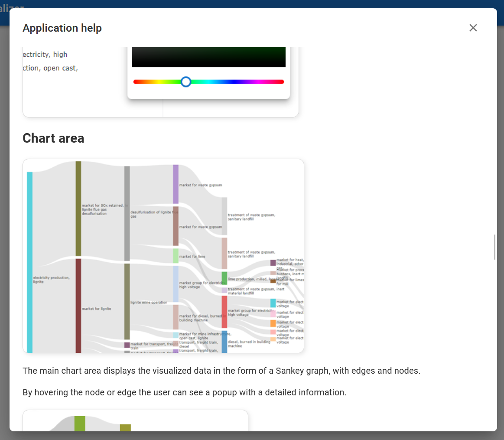Click the "electricity production, lignite" label
The height and width of the screenshot is (440, 504).
pos(52,280)
